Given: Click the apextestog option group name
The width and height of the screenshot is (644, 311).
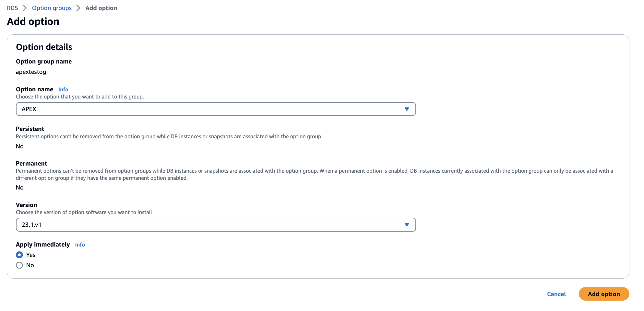Looking at the screenshot, I should coord(31,72).
